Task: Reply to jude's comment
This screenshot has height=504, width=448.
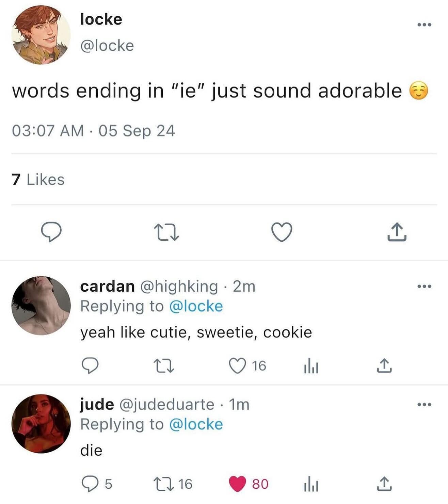Action: point(91,483)
